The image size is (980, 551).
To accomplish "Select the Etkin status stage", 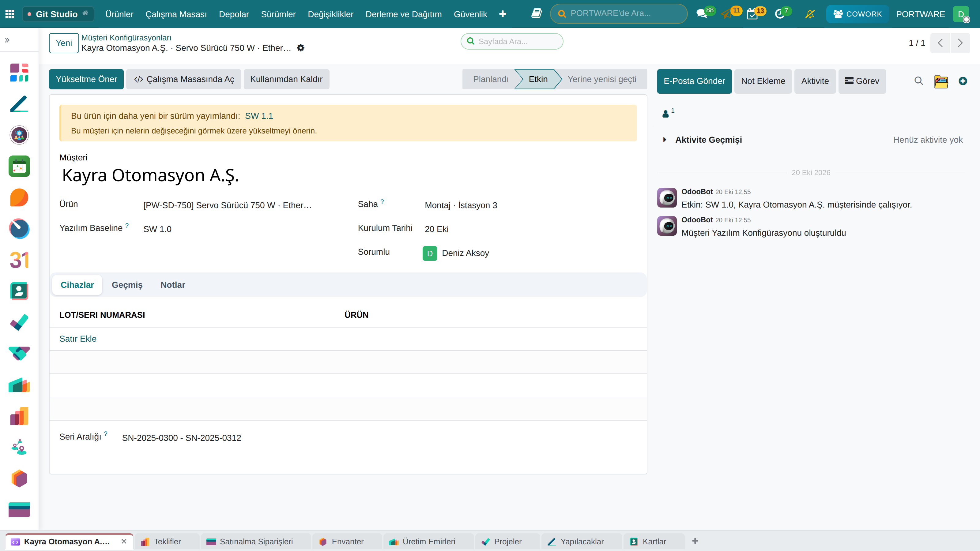I will click(x=538, y=79).
